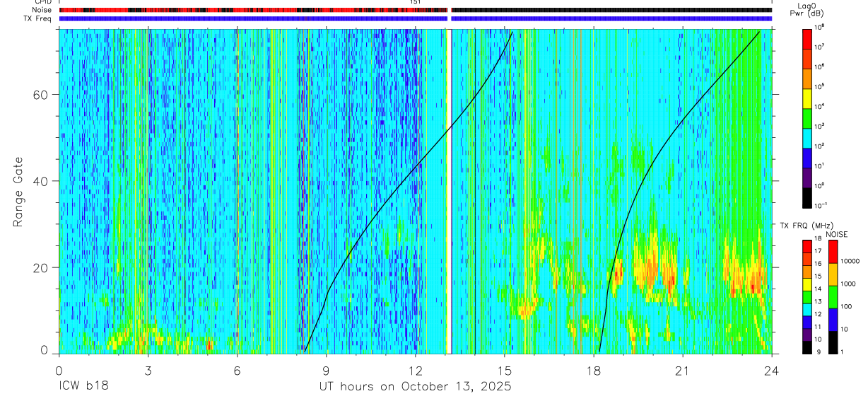868x401 pixels.
Task: Click the red backscatter spot near 5 UT, gate 2
Action: pyautogui.click(x=210, y=345)
